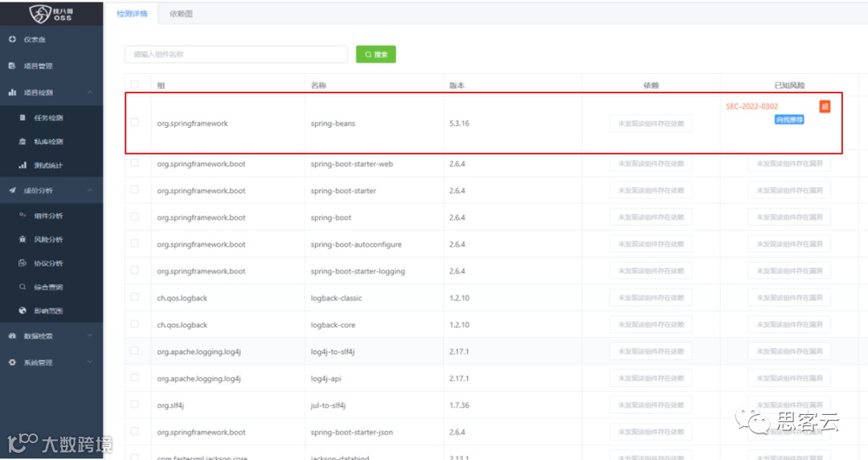Image resolution: width=868 pixels, height=460 pixels.
Task: Click the 名称 column header
Action: pos(318,85)
